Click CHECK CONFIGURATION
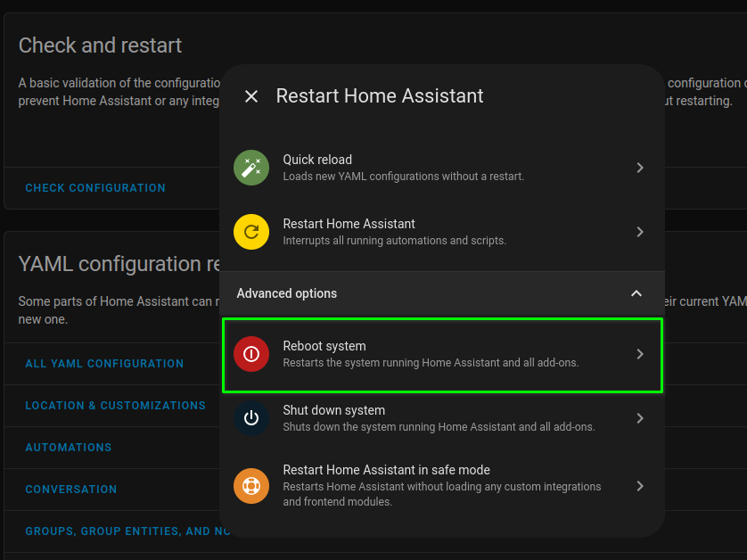This screenshot has width=747, height=560. [95, 188]
